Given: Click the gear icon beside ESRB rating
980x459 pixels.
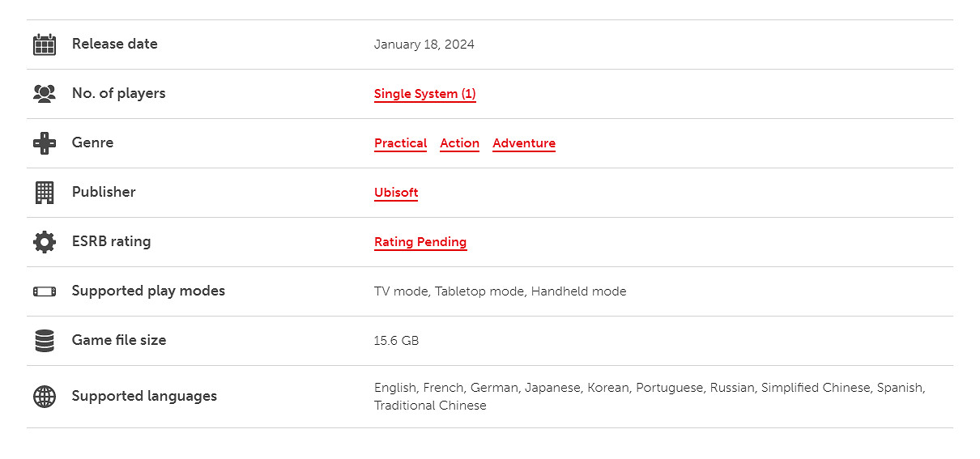Looking at the screenshot, I should 45,242.
